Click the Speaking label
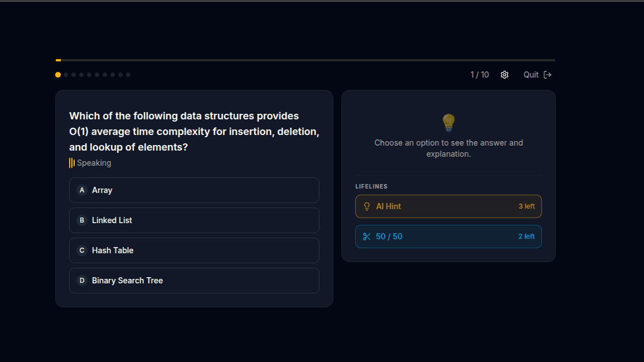Screen dimensions: 644x362 point(94,163)
